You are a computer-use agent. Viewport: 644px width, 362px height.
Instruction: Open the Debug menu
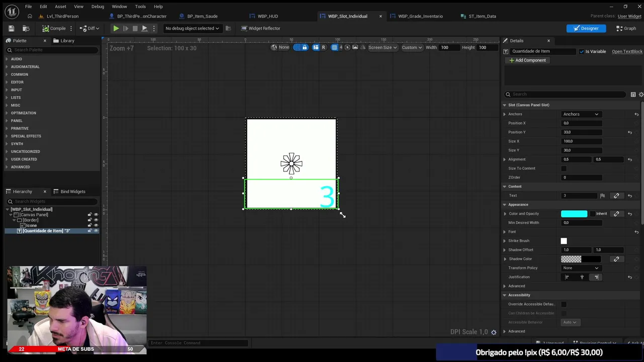pos(98,7)
